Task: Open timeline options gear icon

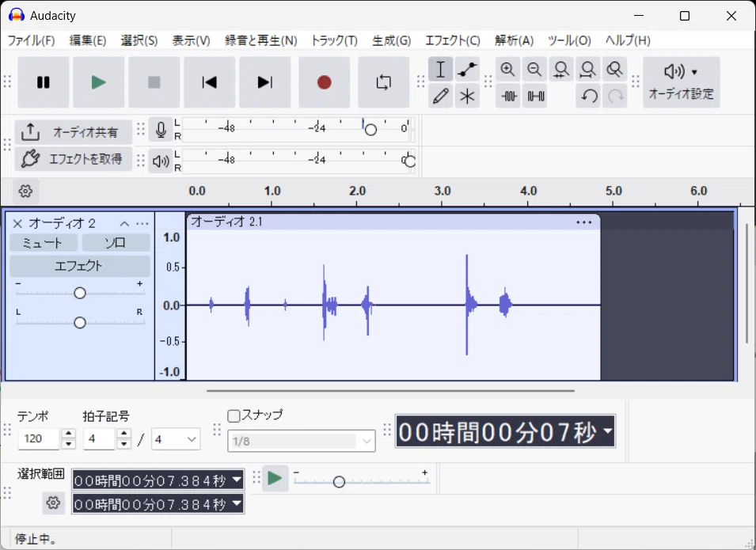Action: [x=25, y=191]
